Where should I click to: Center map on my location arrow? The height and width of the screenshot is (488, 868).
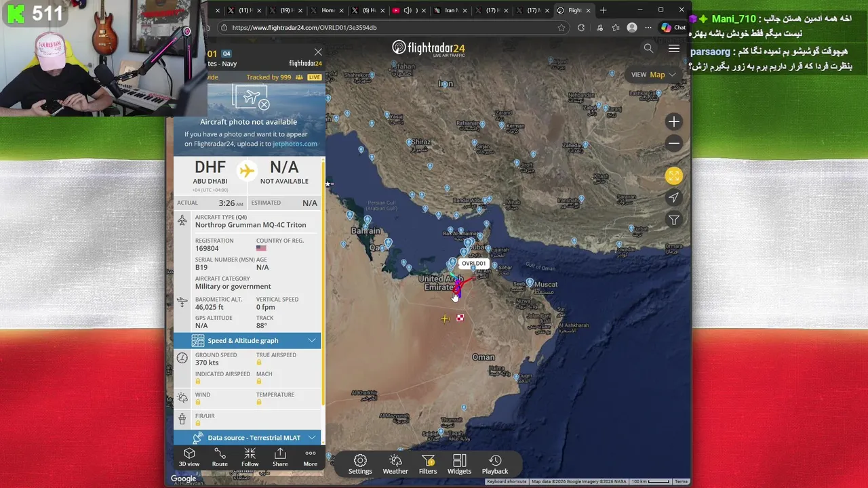pyautogui.click(x=673, y=198)
